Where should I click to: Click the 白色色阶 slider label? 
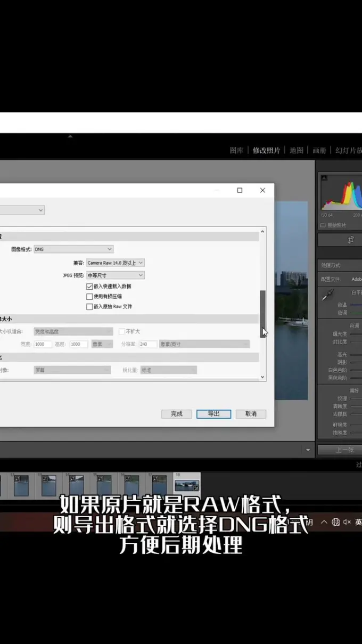coord(338,370)
